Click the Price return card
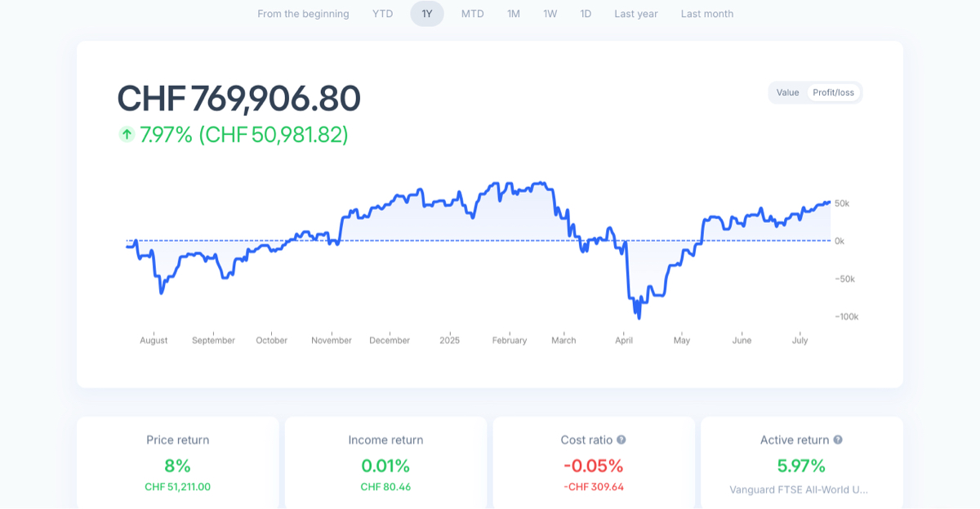980x509 pixels. click(x=178, y=462)
